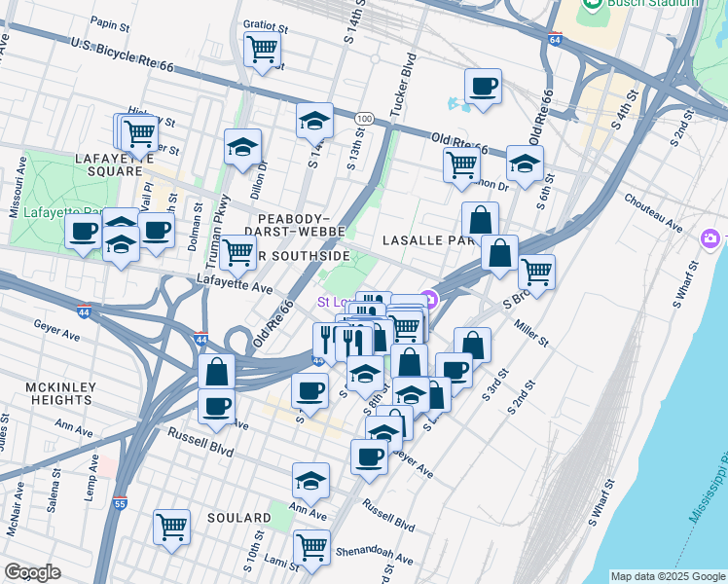Click the purple camera attraction pin near Chouteau Ave

710,238
